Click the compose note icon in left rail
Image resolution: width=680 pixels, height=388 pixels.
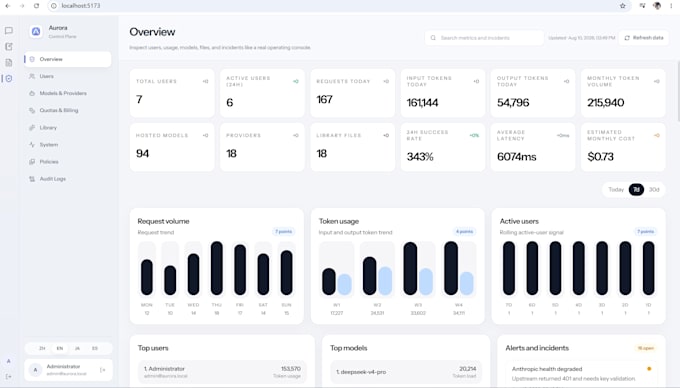pyautogui.click(x=9, y=46)
